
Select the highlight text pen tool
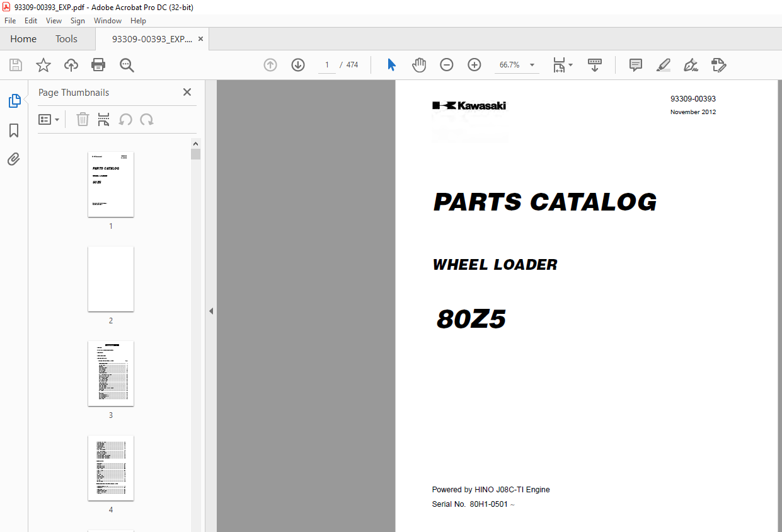663,65
